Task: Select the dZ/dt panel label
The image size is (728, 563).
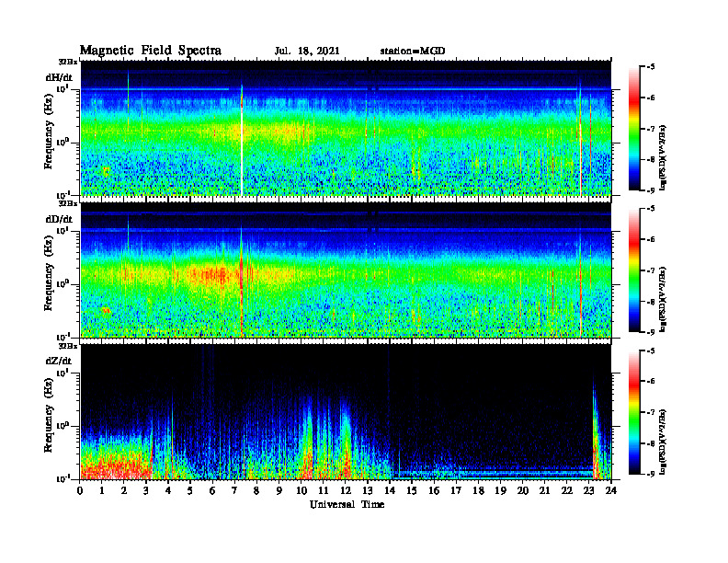Action: pos(59,361)
